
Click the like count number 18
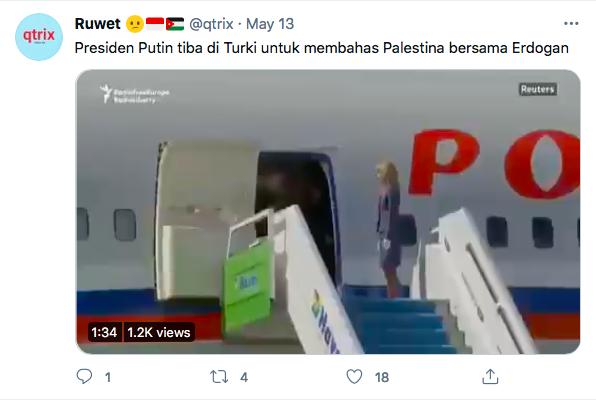(x=382, y=377)
